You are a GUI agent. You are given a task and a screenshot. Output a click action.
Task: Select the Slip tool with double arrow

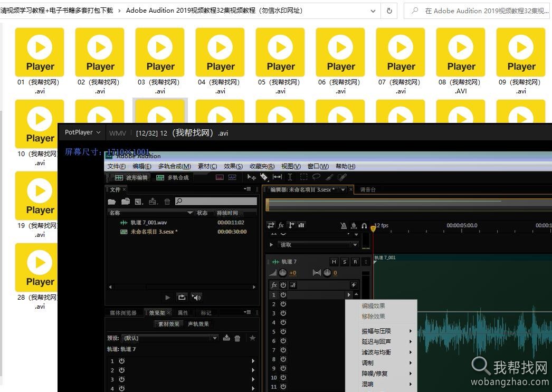tap(277, 177)
